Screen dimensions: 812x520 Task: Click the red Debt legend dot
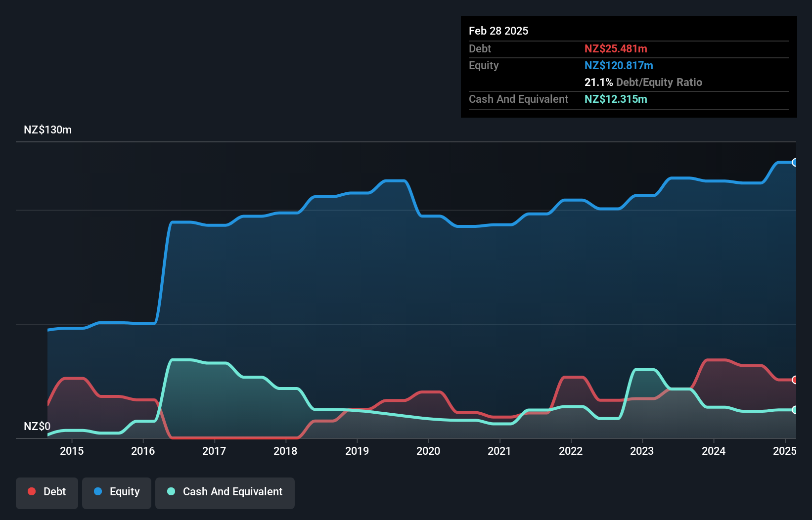pyautogui.click(x=32, y=491)
